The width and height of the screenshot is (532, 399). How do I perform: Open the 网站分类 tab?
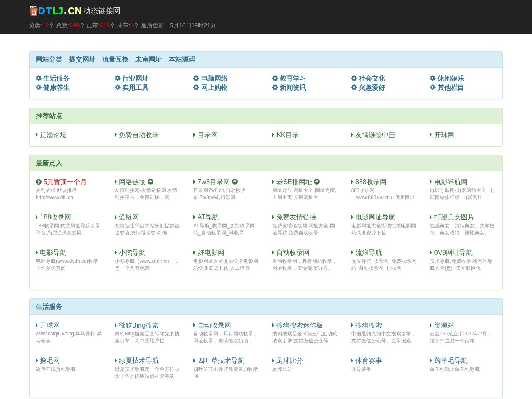tap(49, 59)
